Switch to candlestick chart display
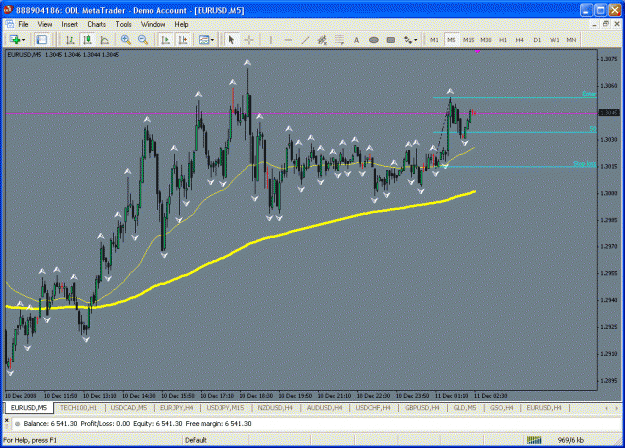Screen dimensions: 625x448 87,40
